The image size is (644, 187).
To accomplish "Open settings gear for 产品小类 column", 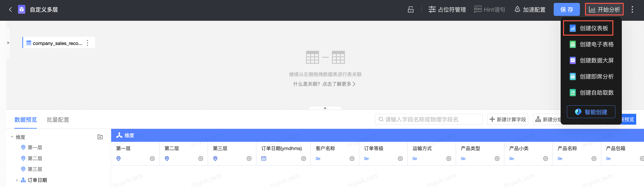I will (x=545, y=159).
